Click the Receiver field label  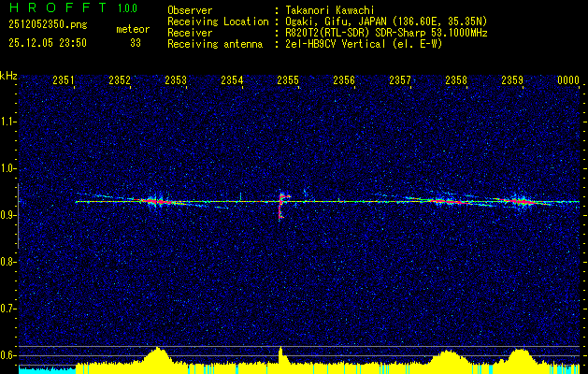[190, 33]
